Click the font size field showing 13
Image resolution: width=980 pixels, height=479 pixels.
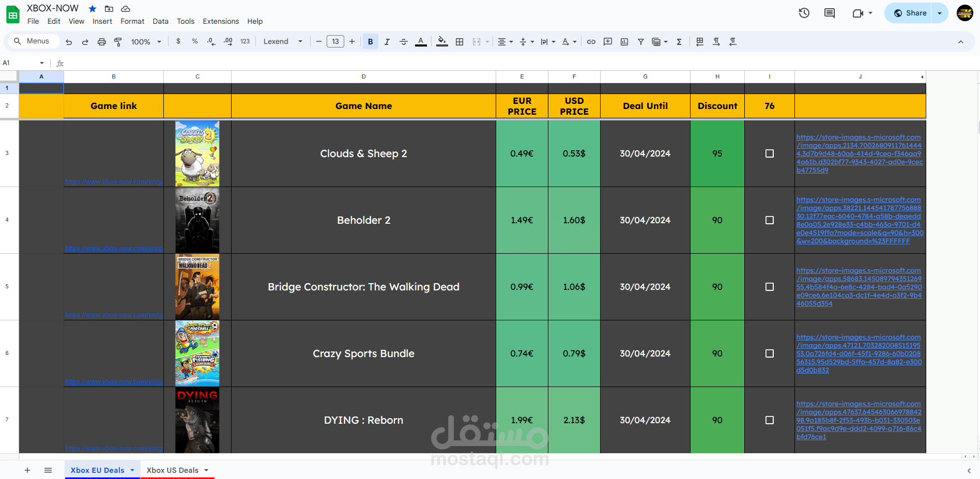pos(335,42)
